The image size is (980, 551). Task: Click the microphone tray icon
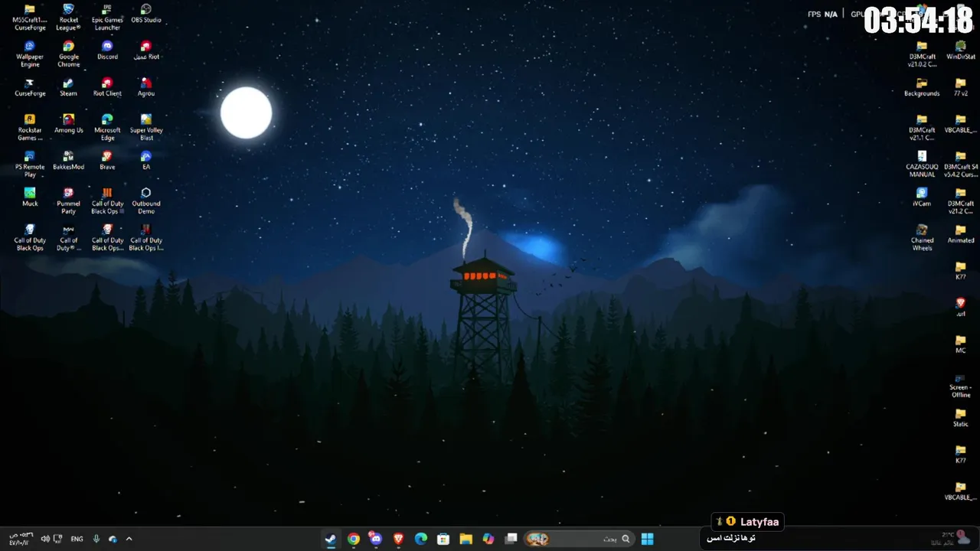(x=96, y=539)
